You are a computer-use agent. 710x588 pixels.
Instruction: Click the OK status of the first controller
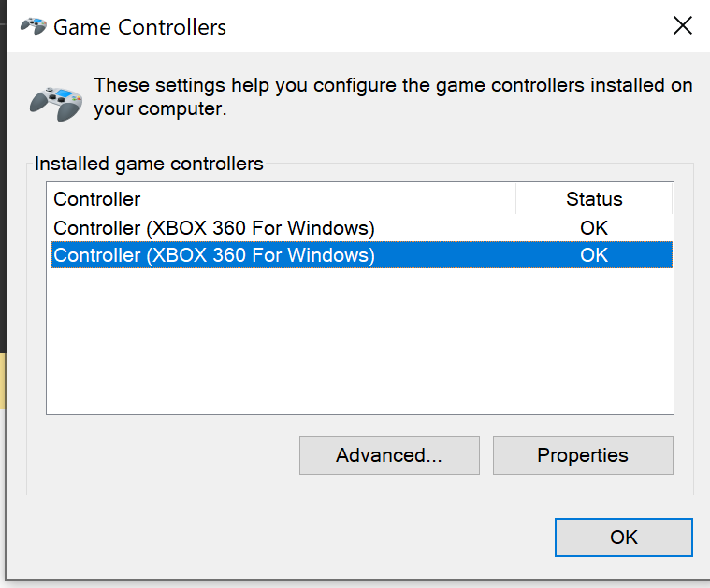tap(594, 227)
